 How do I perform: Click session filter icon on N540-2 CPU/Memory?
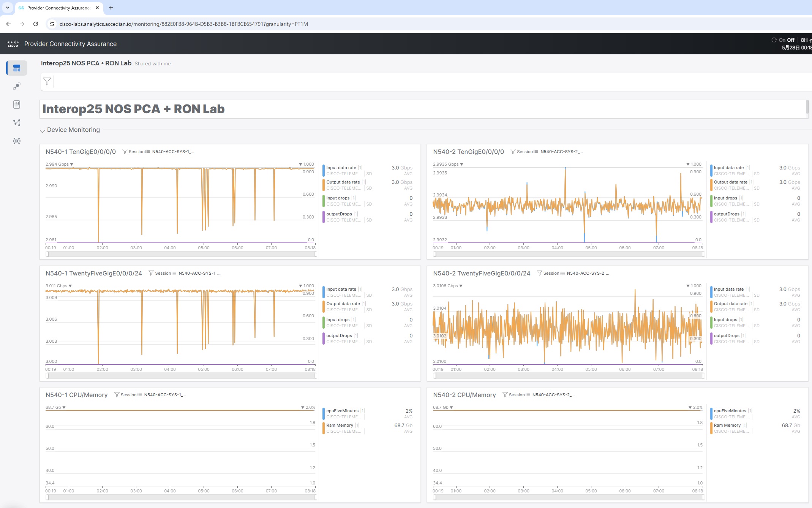(x=505, y=395)
